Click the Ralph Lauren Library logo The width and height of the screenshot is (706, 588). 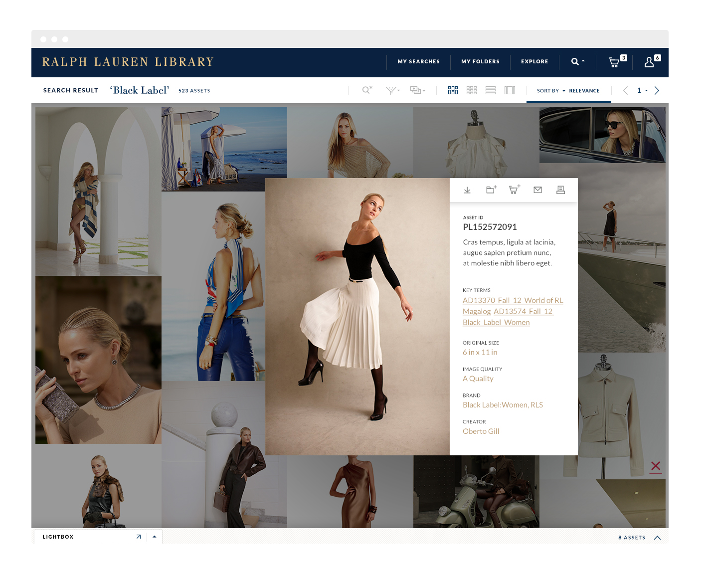point(128,62)
